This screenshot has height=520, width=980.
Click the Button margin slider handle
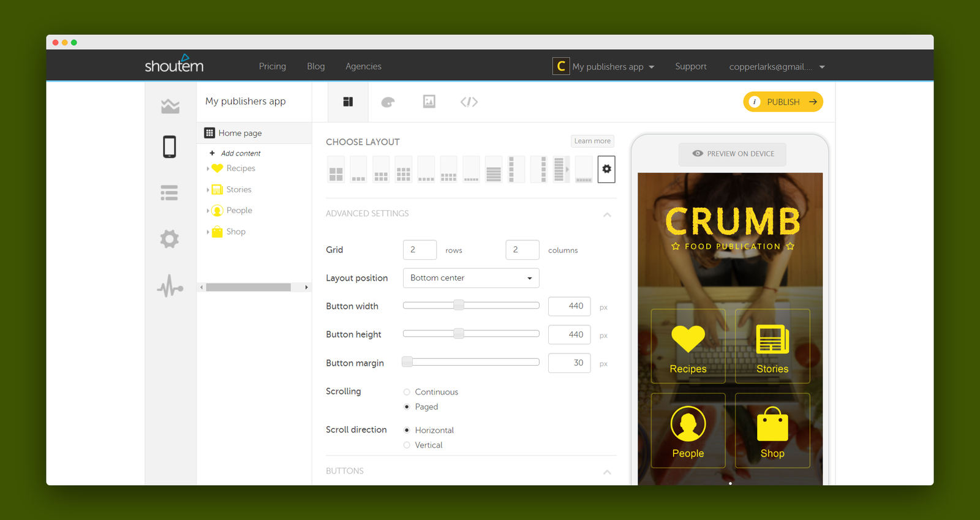coord(407,361)
